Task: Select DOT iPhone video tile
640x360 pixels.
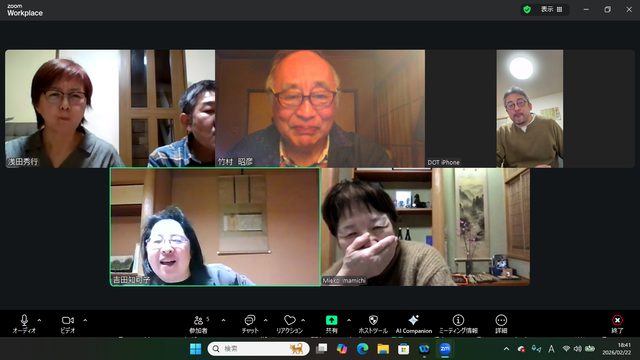Action: coord(530,109)
